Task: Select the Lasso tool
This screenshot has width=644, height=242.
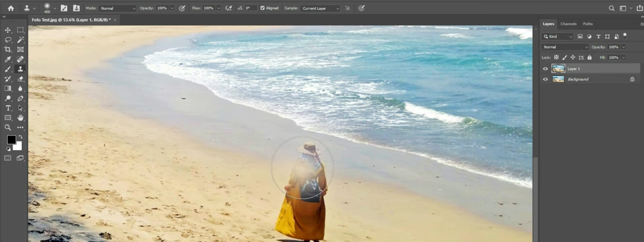Action: pyautogui.click(x=8, y=40)
